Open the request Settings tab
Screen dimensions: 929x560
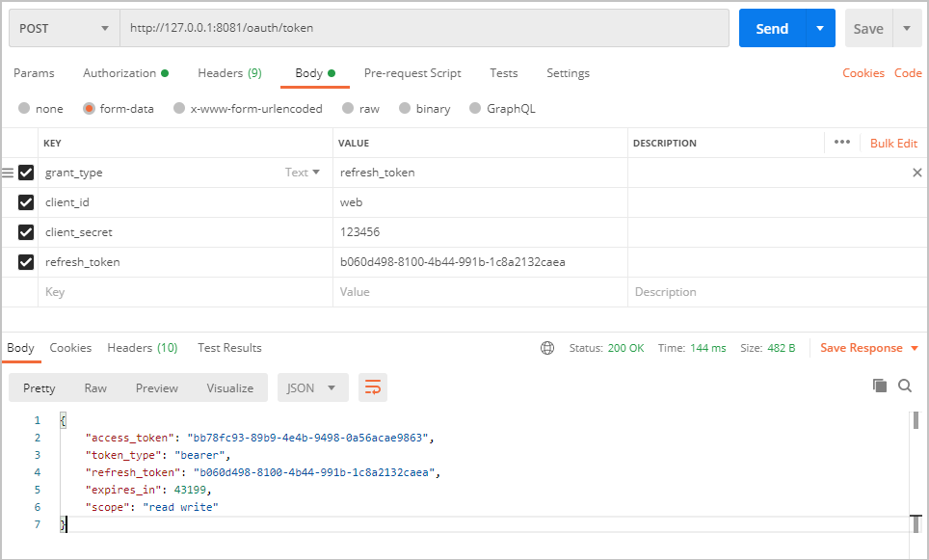click(568, 73)
